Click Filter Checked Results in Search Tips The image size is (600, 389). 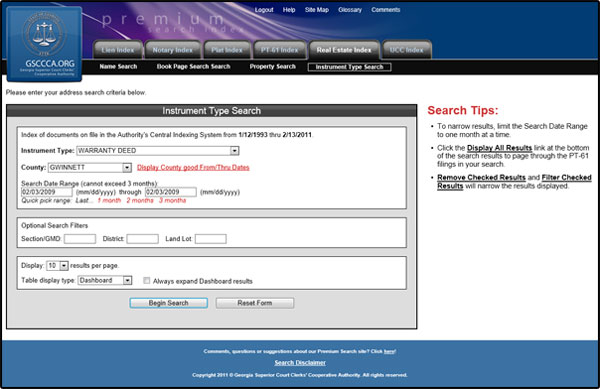(x=514, y=182)
